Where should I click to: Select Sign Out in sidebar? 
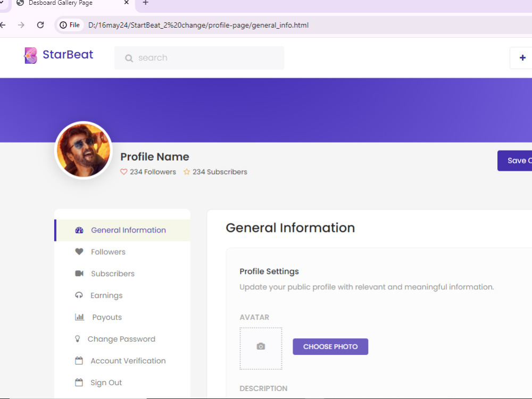(x=122, y=383)
